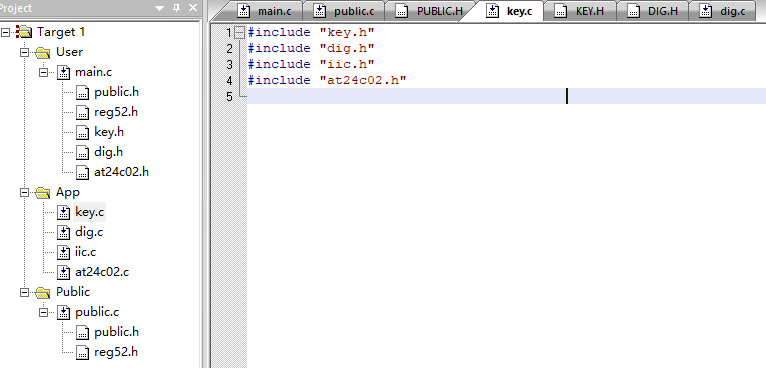The image size is (766, 368).
Task: Select the key.c editor tab
Action: click(x=509, y=11)
